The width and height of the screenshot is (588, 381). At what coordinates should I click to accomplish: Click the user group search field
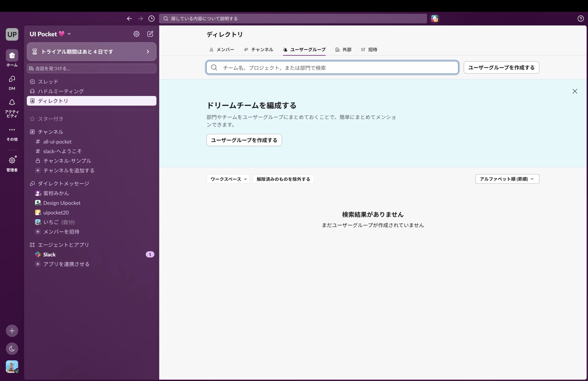332,68
